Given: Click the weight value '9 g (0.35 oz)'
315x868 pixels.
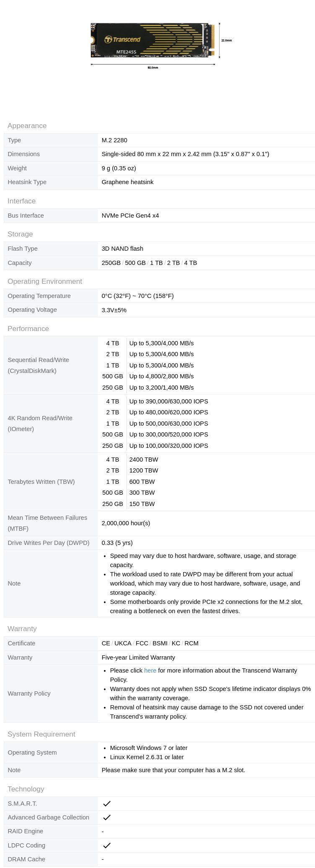Looking at the screenshot, I should pyautogui.click(x=119, y=168).
